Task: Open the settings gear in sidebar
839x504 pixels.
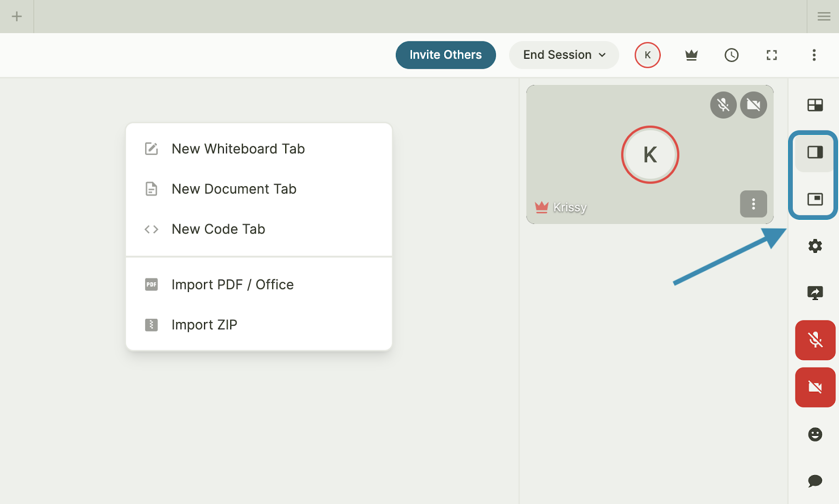Action: point(815,246)
